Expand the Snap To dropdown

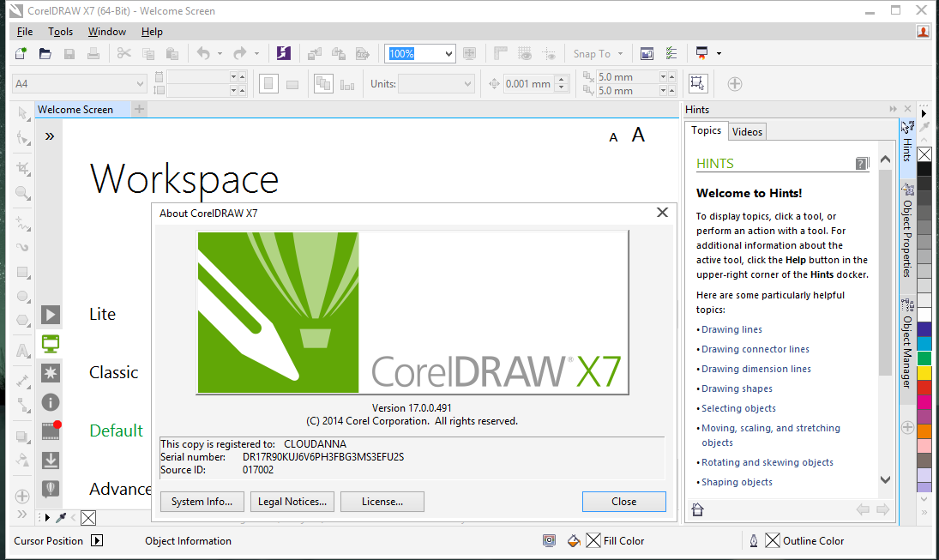620,54
